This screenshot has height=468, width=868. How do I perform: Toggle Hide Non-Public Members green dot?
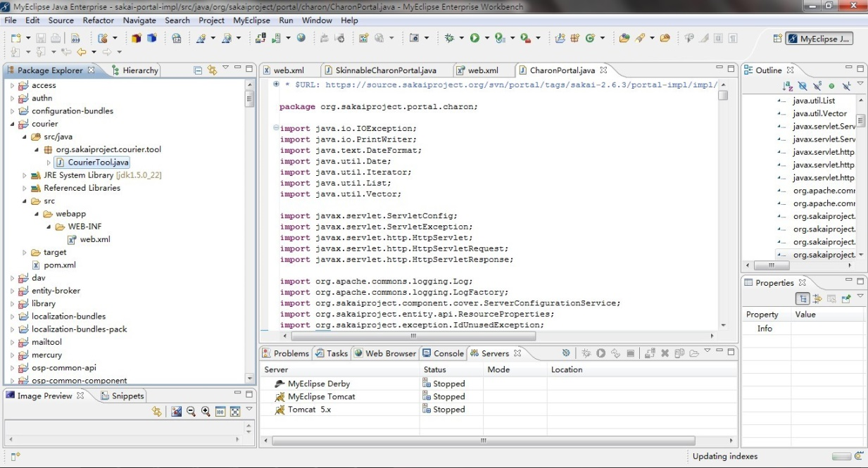coord(831,86)
